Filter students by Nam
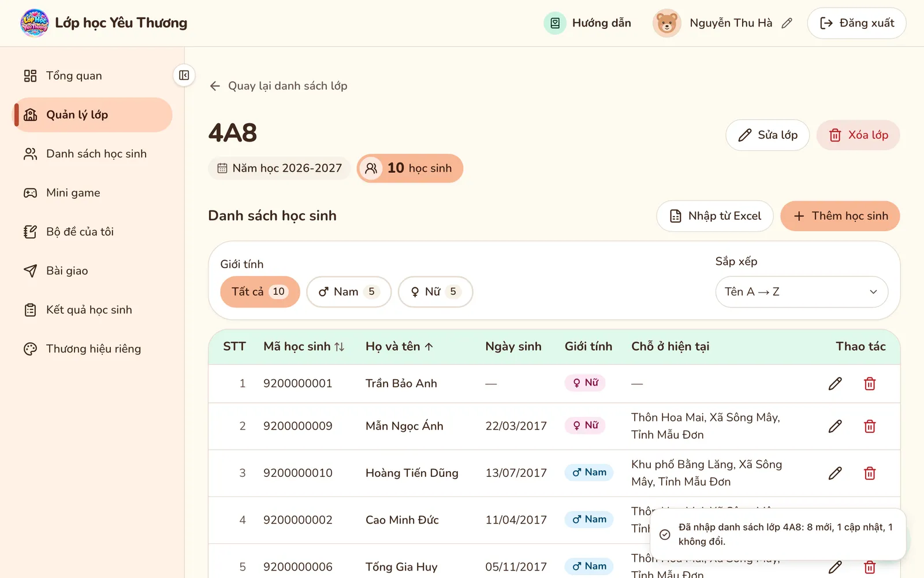The image size is (924, 578). pyautogui.click(x=349, y=292)
